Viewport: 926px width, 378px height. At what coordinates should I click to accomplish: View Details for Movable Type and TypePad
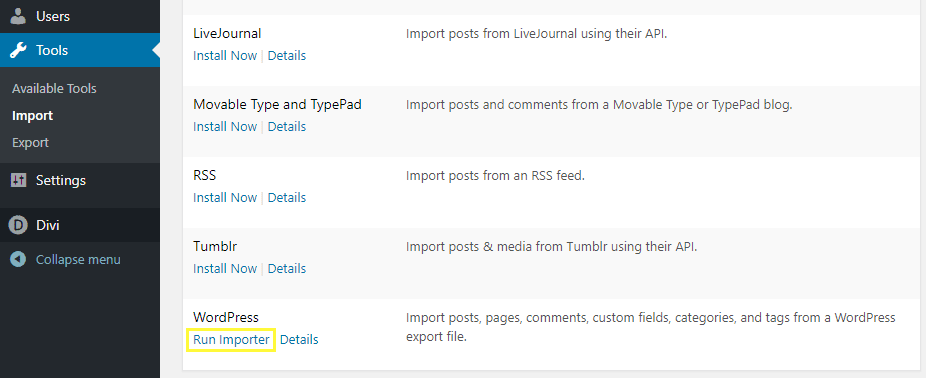tap(287, 126)
